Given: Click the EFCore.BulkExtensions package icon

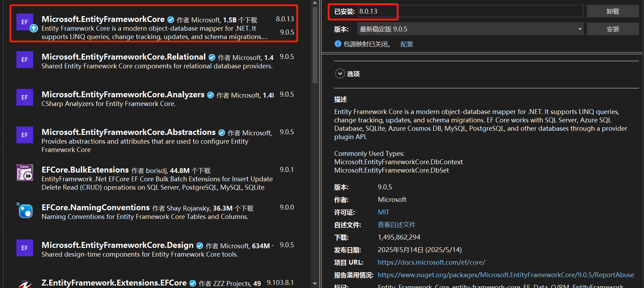Looking at the screenshot, I should pyautogui.click(x=25, y=173).
